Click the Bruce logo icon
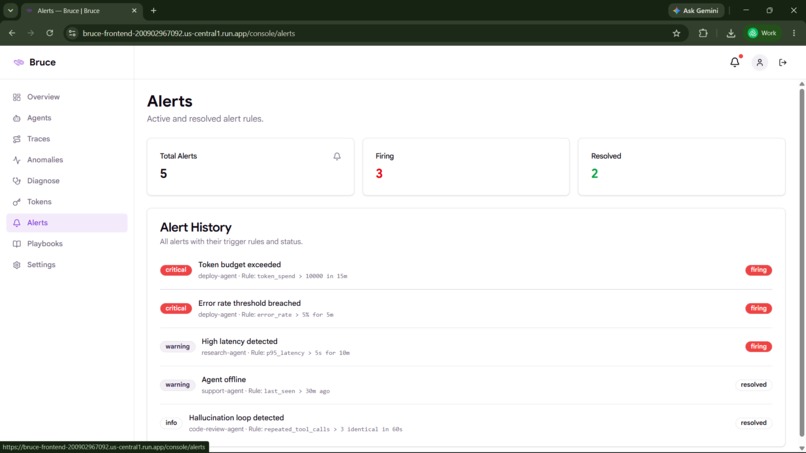Image resolution: width=806 pixels, height=453 pixels. [x=19, y=62]
